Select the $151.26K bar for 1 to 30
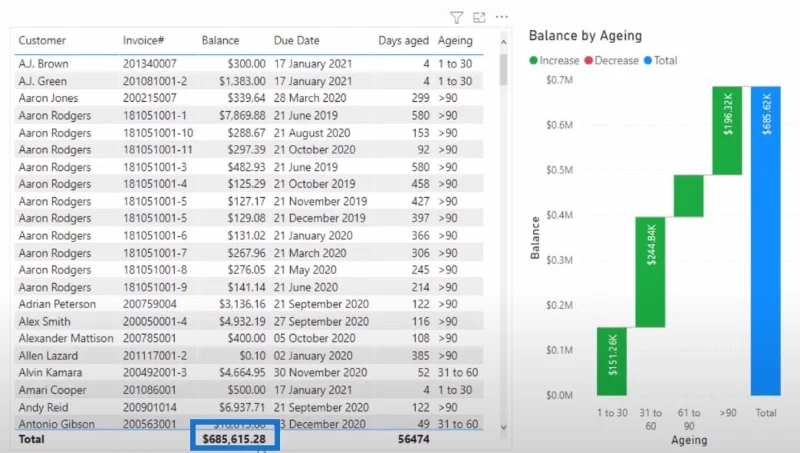800x453 pixels. (x=612, y=361)
